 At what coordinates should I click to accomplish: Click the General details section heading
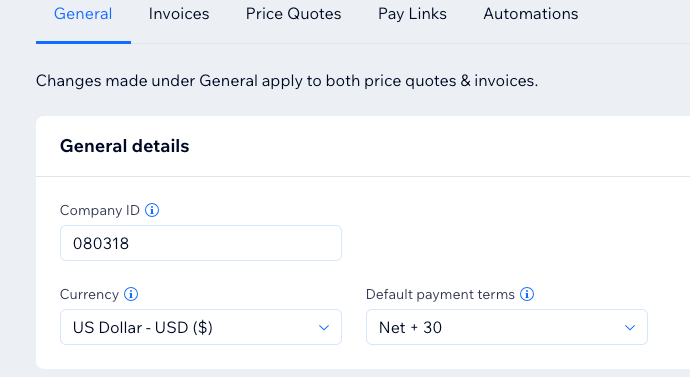point(125,146)
